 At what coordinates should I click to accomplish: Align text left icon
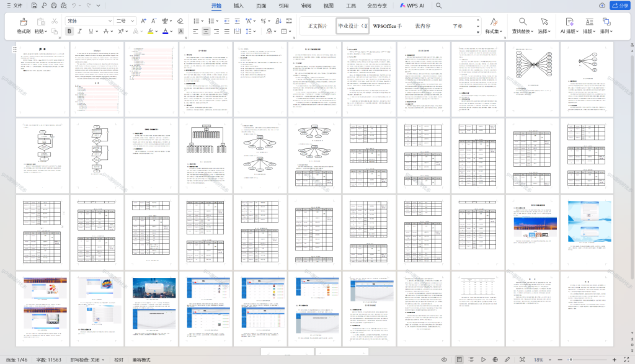pyautogui.click(x=195, y=31)
